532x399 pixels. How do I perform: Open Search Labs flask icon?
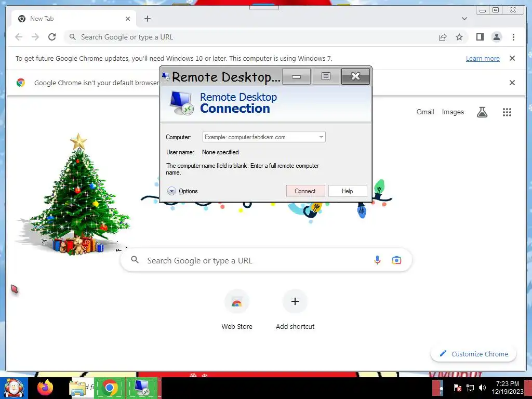[482, 112]
